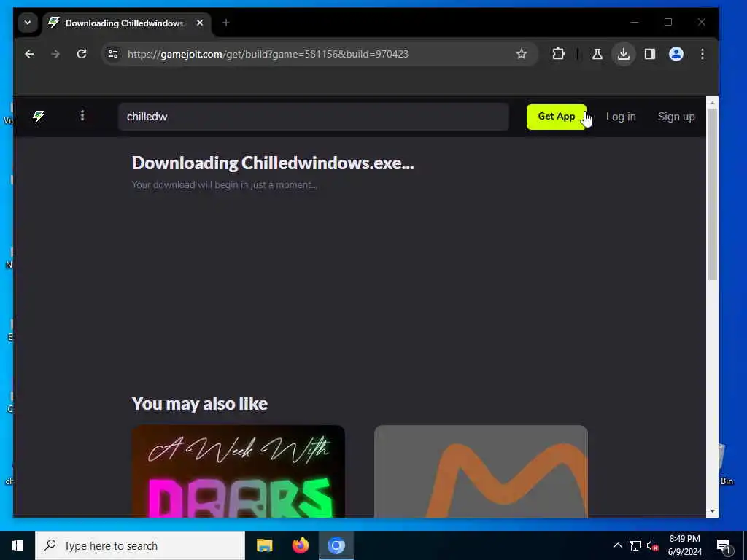Minimize the Chrome window
747x560 pixels.
pos(635,23)
